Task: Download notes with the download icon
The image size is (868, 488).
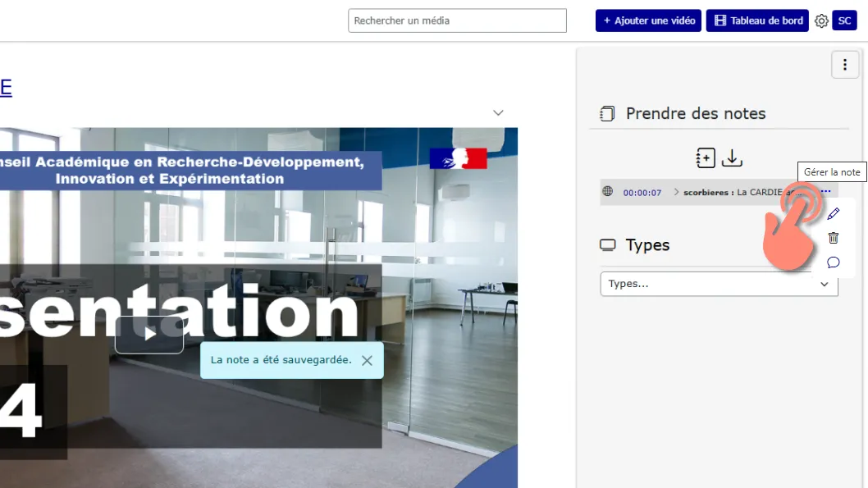Action: pyautogui.click(x=732, y=158)
